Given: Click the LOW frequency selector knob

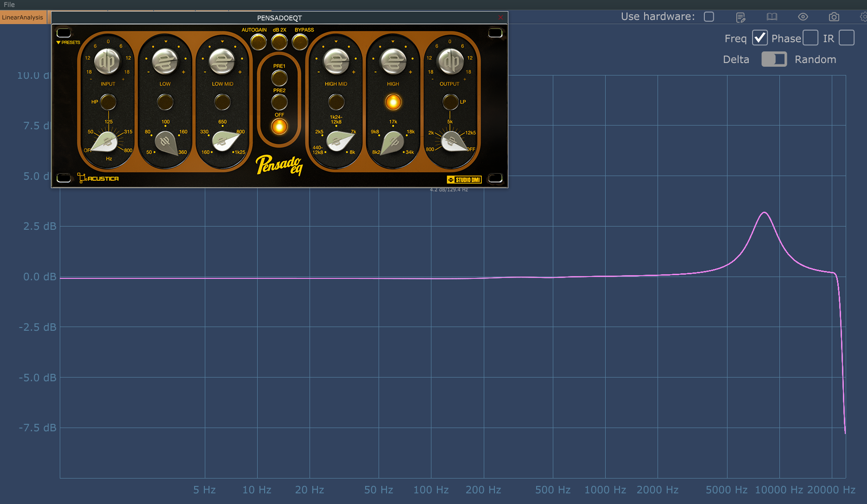Looking at the screenshot, I should [x=166, y=143].
